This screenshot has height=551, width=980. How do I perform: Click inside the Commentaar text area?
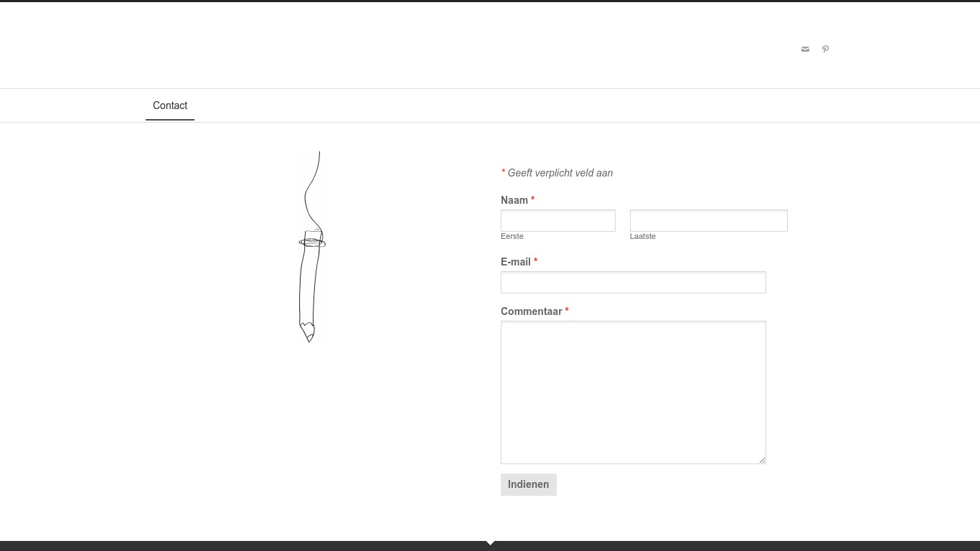(633, 392)
